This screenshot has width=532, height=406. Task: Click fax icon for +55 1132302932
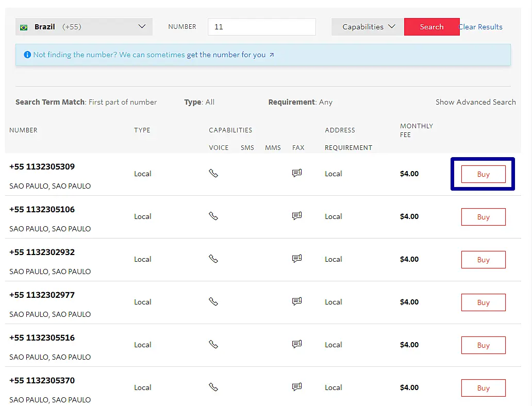[x=297, y=259]
